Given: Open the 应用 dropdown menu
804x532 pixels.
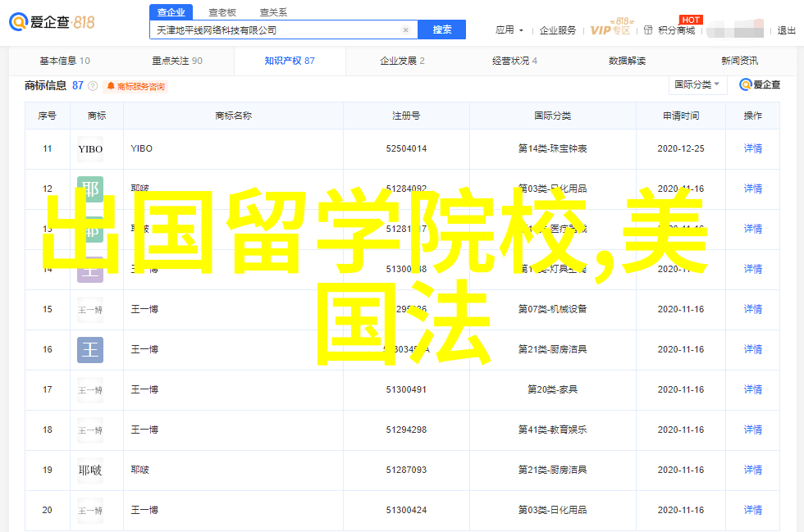Looking at the screenshot, I should [509, 30].
